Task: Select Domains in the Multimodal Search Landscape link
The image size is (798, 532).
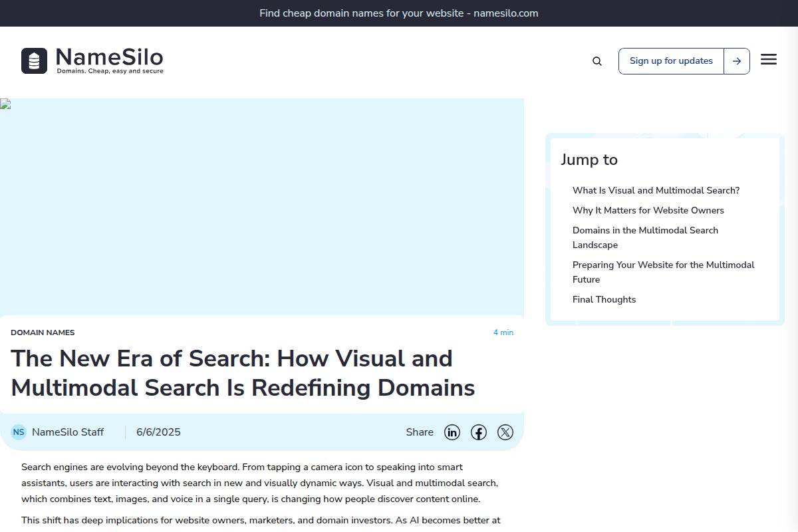Action: pyautogui.click(x=645, y=237)
